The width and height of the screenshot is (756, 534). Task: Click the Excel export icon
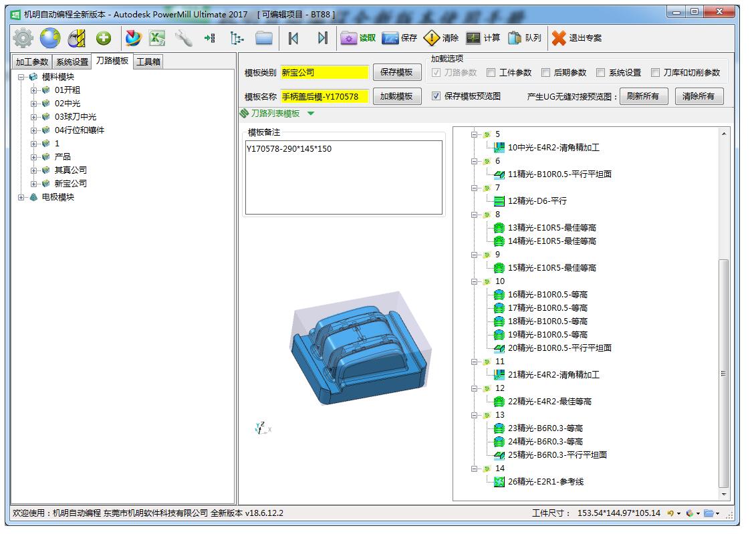tap(157, 37)
